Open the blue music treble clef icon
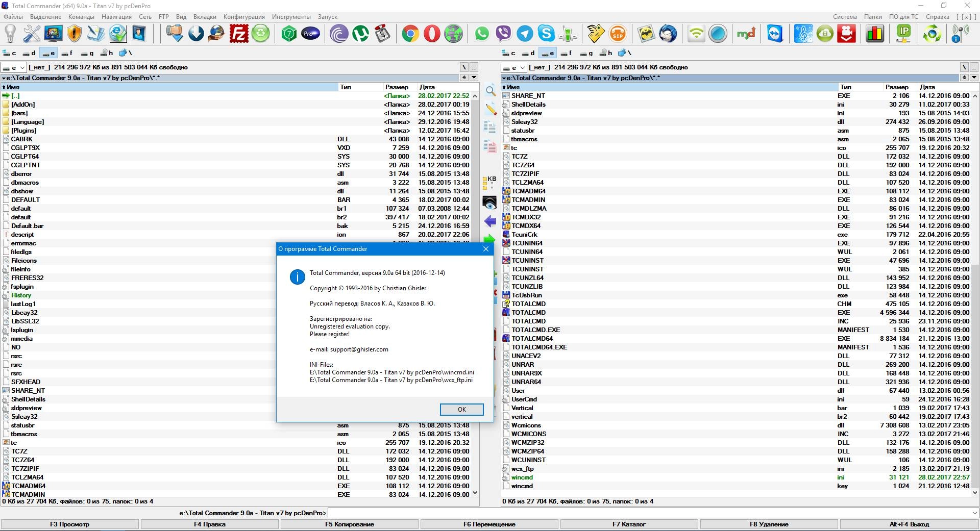Screen dimensions: 980x531 click(803, 34)
